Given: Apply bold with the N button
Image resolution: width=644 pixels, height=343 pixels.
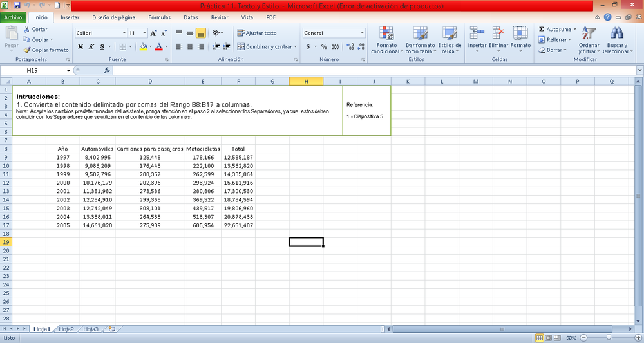Looking at the screenshot, I should (x=80, y=46).
